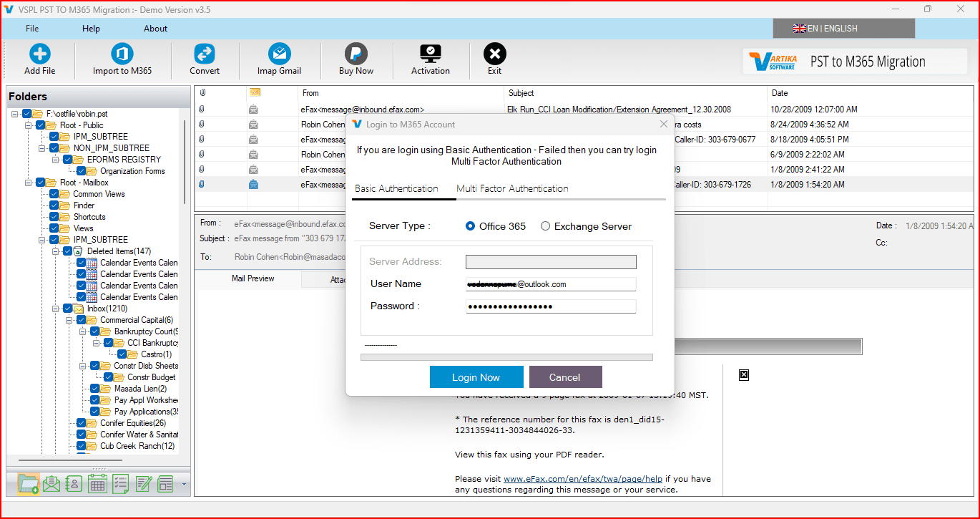This screenshot has height=519, width=980.
Task: Open the Help menu
Action: (x=91, y=29)
